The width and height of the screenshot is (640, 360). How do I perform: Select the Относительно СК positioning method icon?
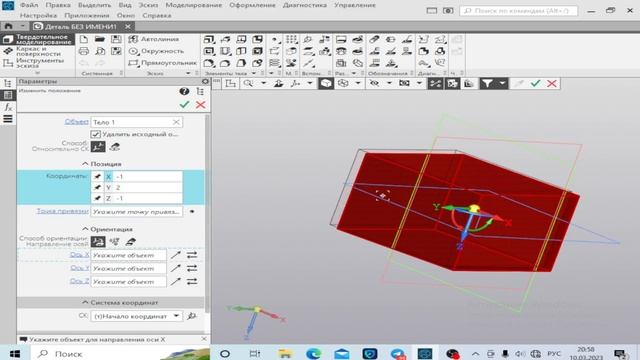98,147
